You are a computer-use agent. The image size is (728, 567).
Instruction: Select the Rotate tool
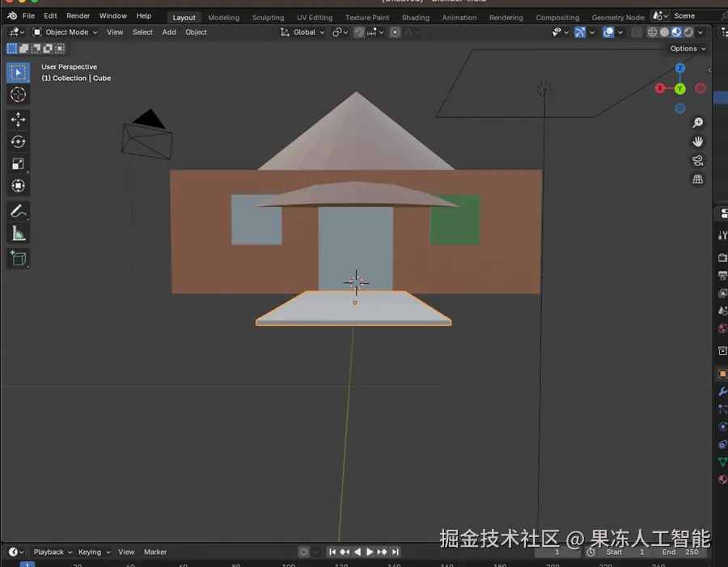[x=18, y=142]
